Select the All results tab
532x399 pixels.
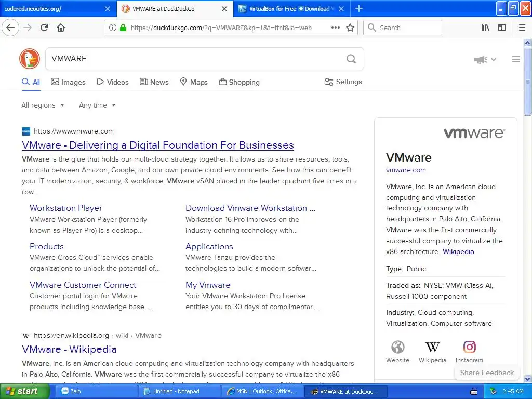click(x=31, y=82)
